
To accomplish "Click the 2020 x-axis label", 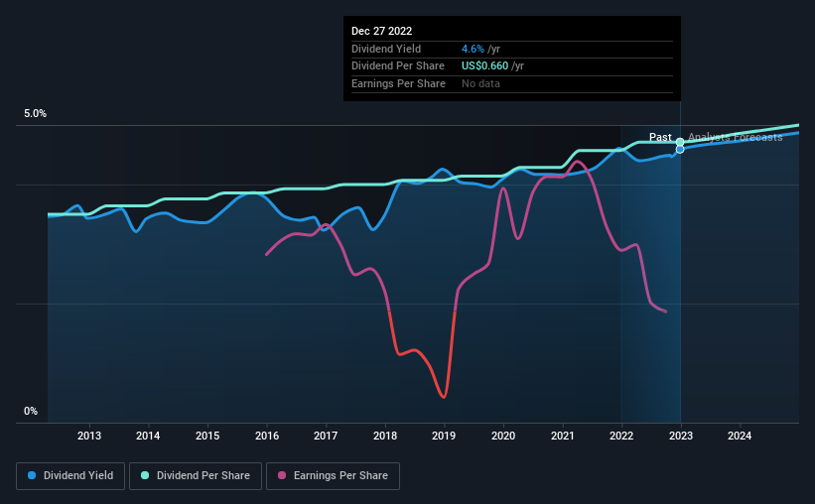I will pyautogui.click(x=503, y=436).
